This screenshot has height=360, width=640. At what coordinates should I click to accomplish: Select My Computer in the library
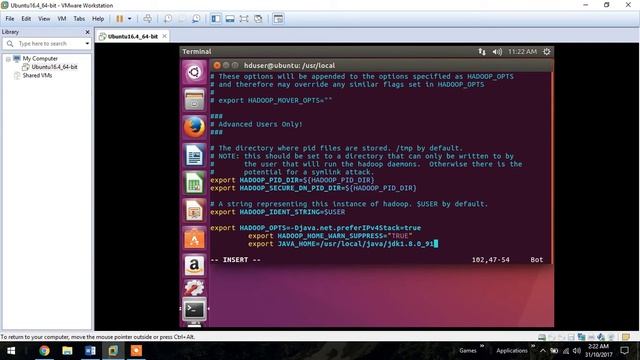[x=40, y=59]
